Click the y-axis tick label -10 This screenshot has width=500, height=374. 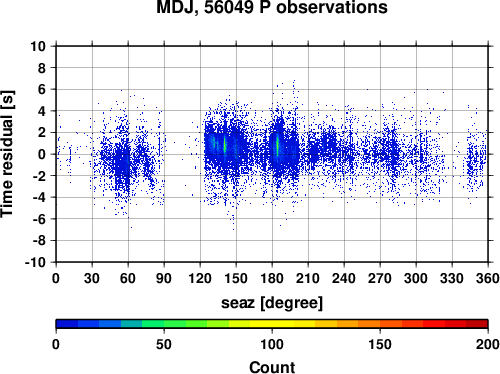[35, 262]
